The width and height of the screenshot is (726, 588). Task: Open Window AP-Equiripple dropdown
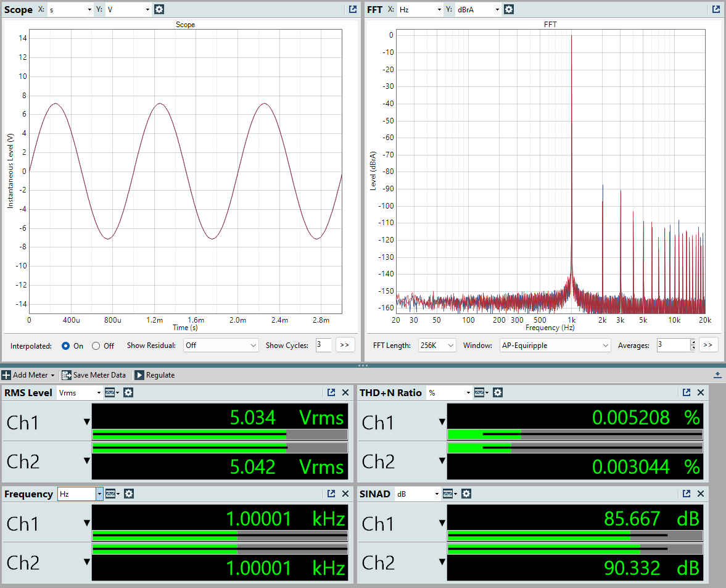click(555, 346)
